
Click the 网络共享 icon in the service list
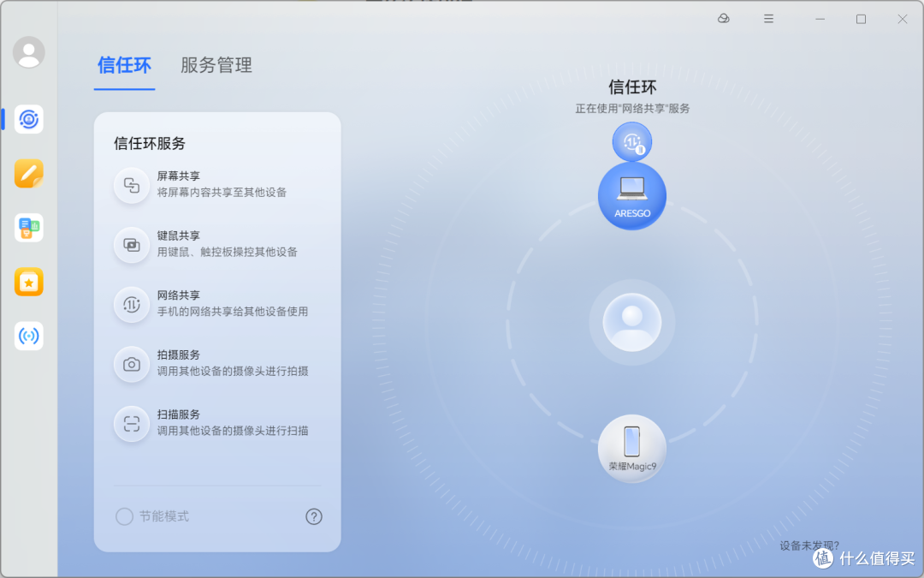coord(132,304)
